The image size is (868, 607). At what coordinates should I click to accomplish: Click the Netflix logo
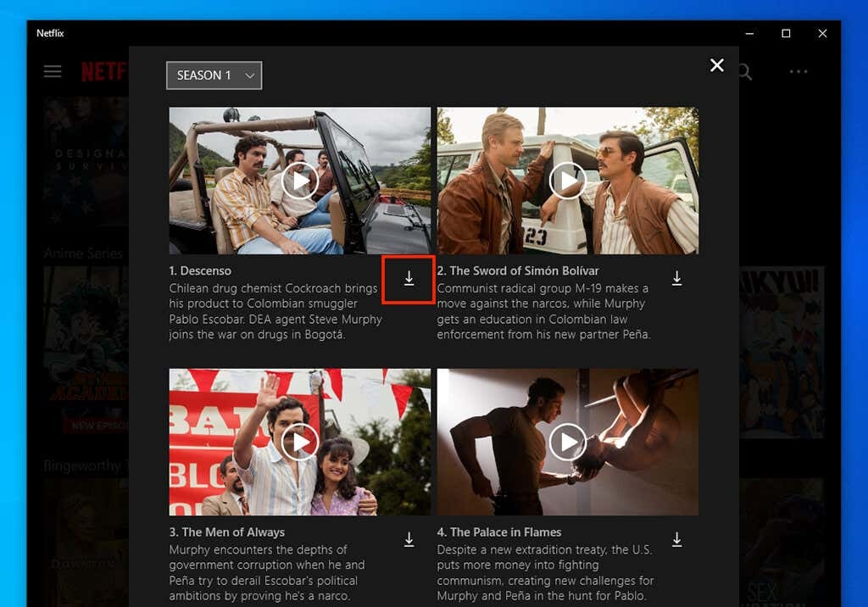[104, 71]
